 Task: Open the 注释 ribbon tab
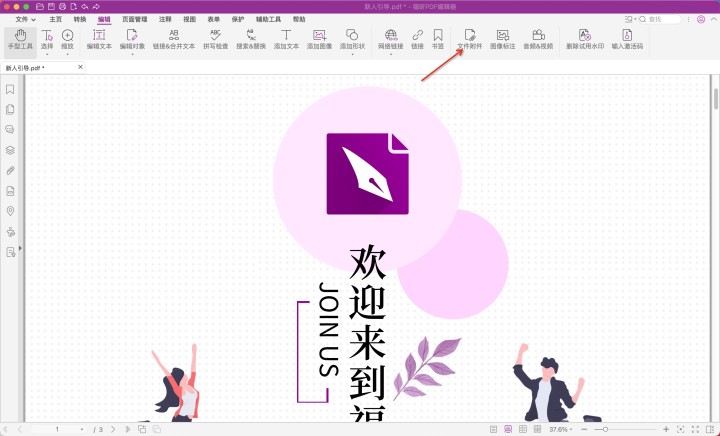(x=165, y=19)
